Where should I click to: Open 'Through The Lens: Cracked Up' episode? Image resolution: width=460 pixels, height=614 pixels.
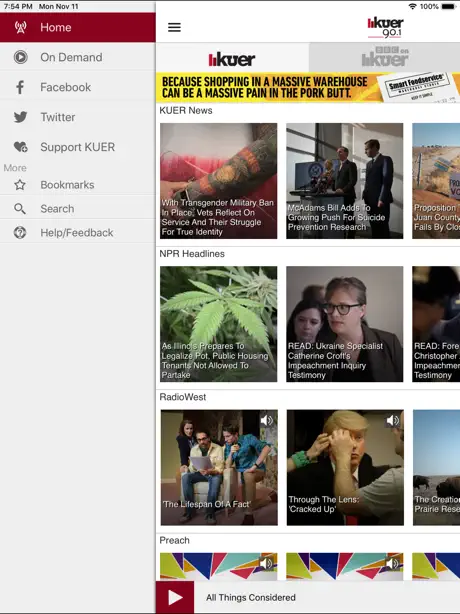tap(345, 468)
